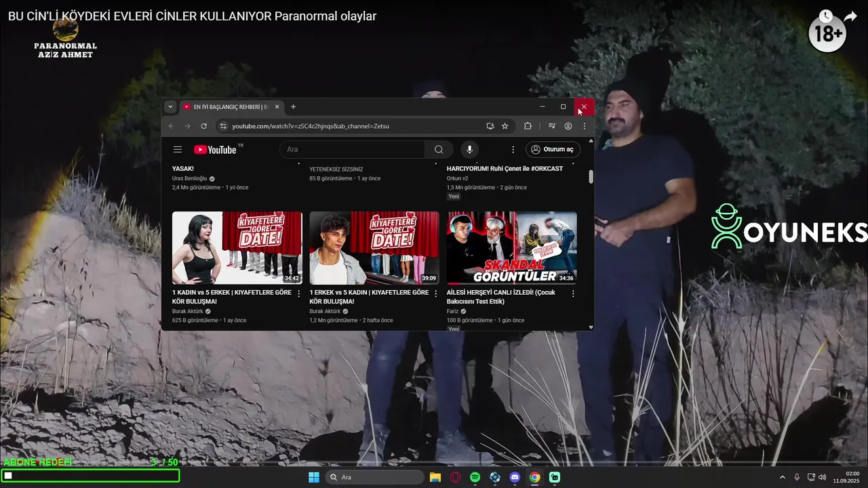This screenshot has height=488, width=868.
Task: Open volume control in system tray
Action: click(823, 477)
